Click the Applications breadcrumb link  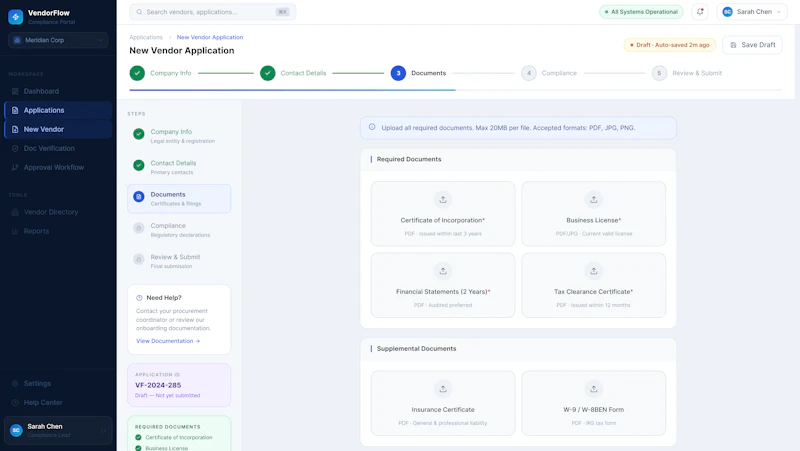(146, 37)
